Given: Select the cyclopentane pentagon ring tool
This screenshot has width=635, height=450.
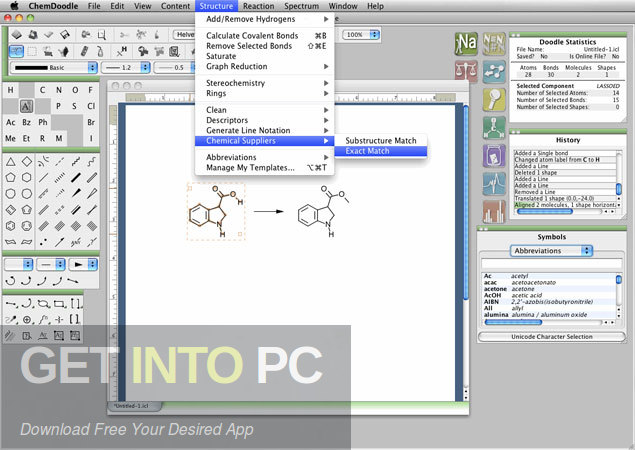Looking at the screenshot, I should coord(11,177).
